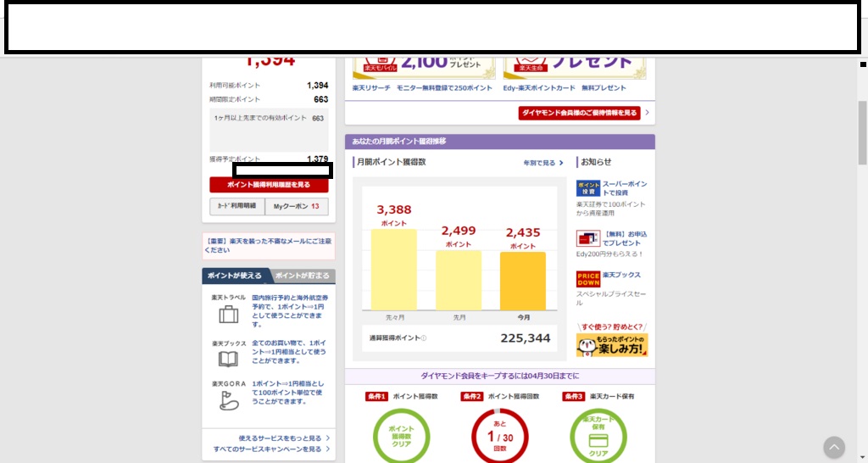Open the 楽天生命 プレゼント banner

(575, 68)
